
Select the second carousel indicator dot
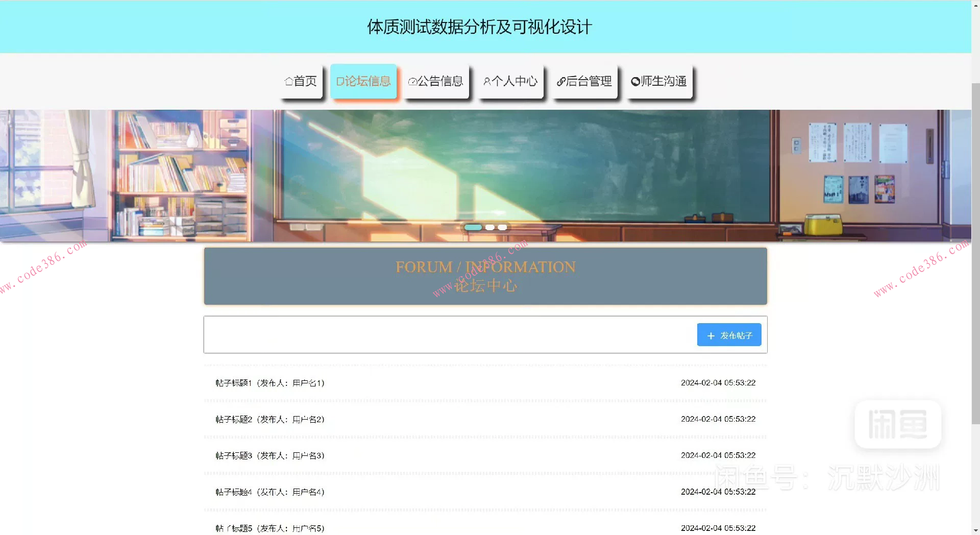click(x=489, y=227)
